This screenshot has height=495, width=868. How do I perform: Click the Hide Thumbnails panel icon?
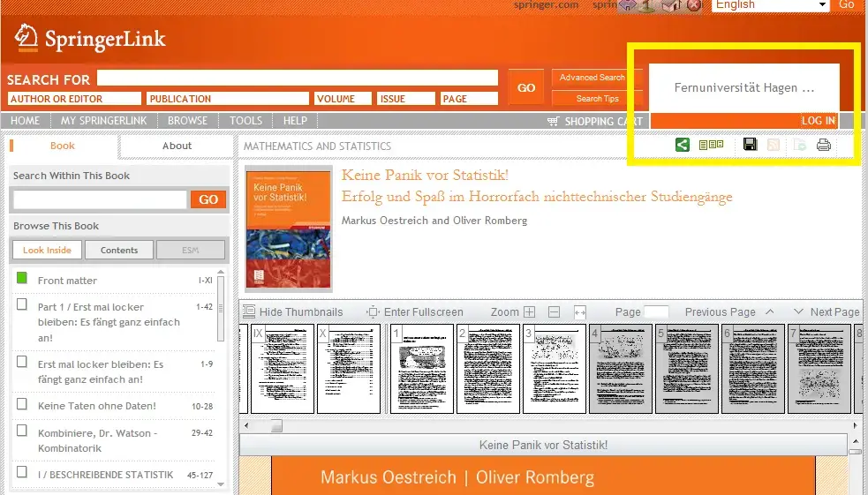coord(249,311)
